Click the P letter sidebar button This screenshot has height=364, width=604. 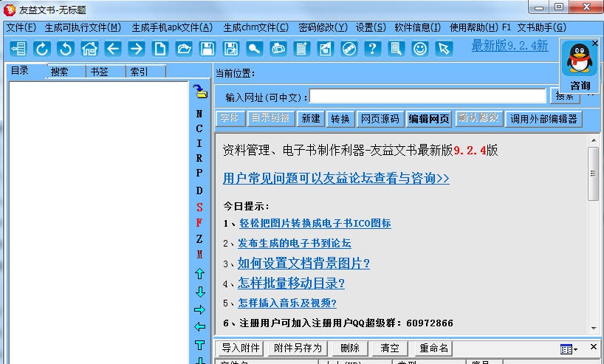coord(199,173)
